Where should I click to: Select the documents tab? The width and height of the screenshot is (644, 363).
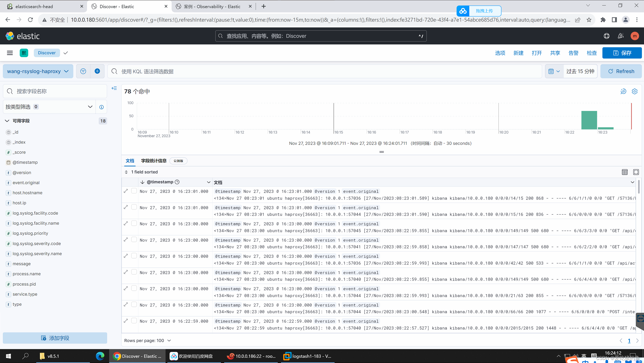[x=130, y=161]
